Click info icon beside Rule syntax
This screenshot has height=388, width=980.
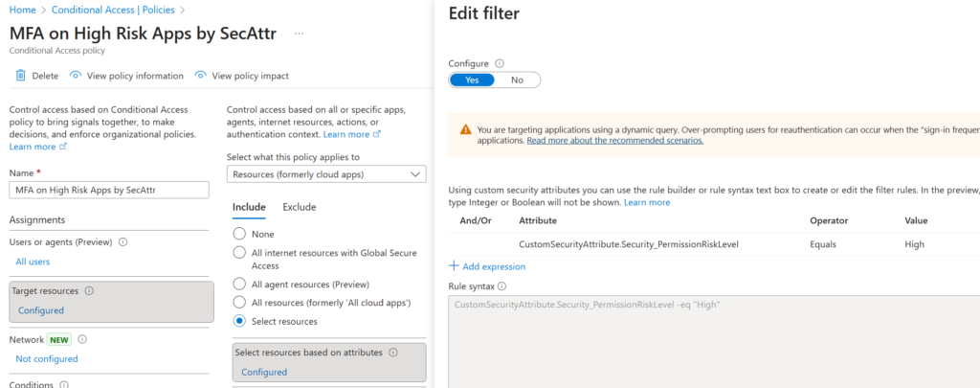click(x=502, y=285)
